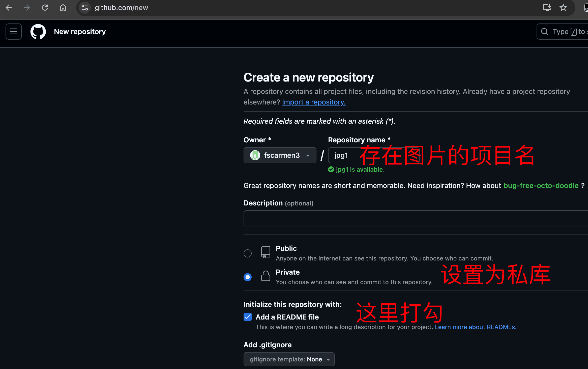Click the GitHub Octocat logo

click(38, 32)
